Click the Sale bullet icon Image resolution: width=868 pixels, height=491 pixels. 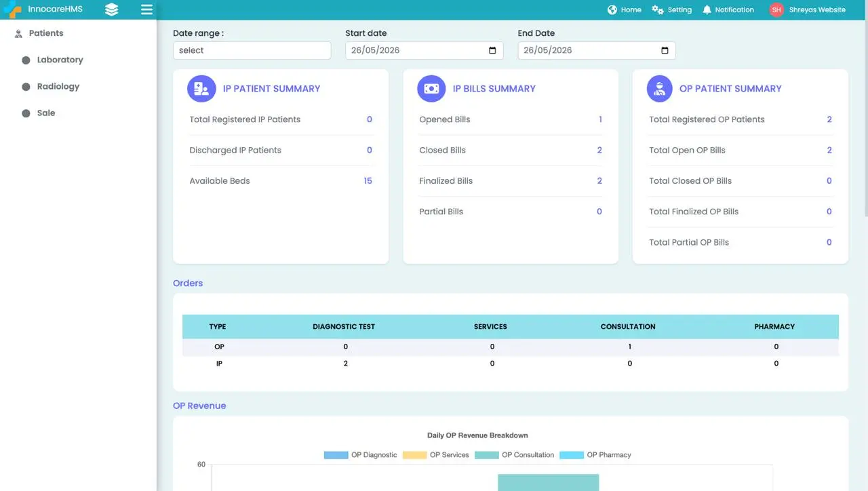pyautogui.click(x=26, y=113)
